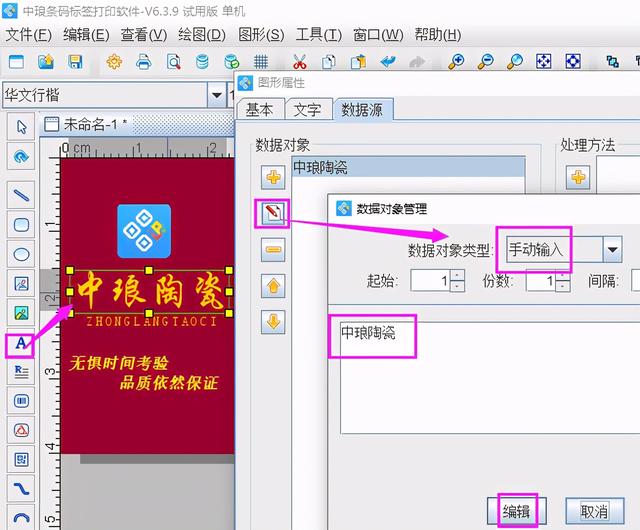Click the grey Redo arrow icon
This screenshot has width=640, height=530.
coord(417,62)
